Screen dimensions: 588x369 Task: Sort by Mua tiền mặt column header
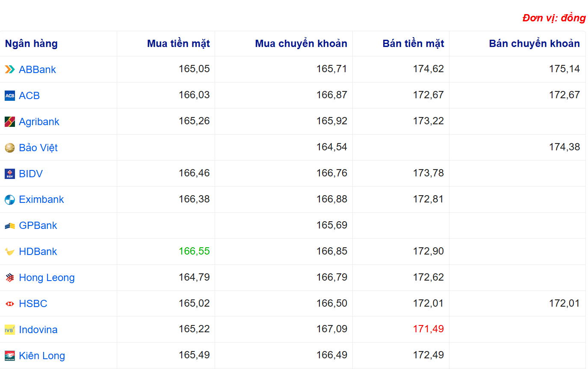click(178, 44)
